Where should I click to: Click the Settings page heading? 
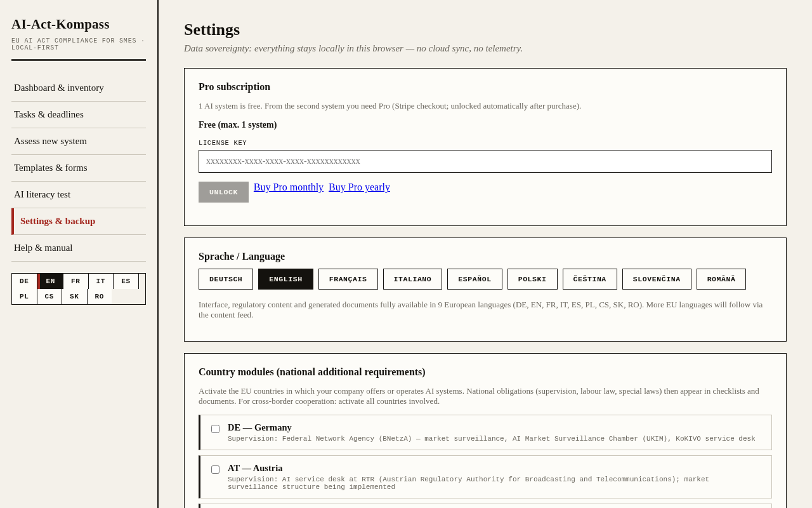click(212, 30)
